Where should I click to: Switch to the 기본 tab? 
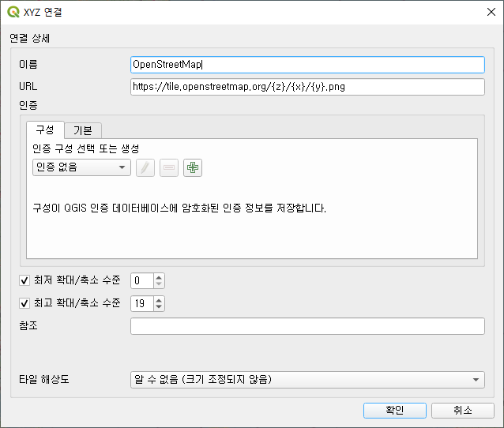(x=83, y=131)
